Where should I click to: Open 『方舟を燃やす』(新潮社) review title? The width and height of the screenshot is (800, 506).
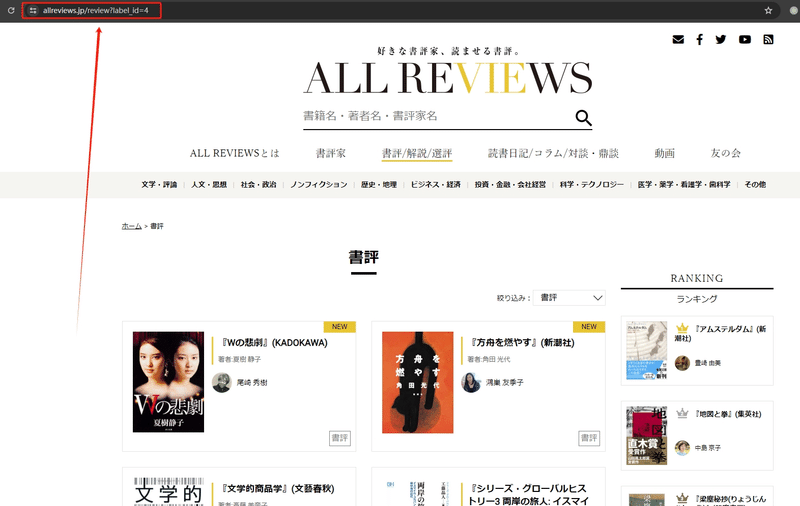click(522, 343)
